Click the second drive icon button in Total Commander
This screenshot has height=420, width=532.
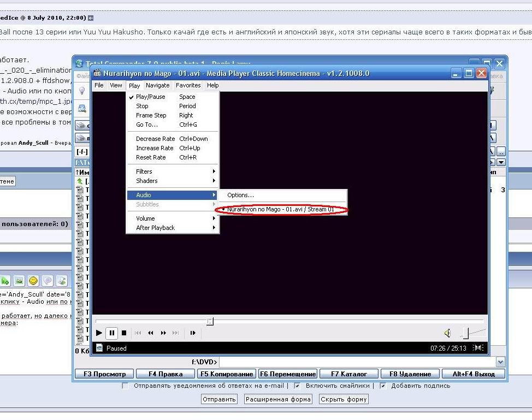(x=82, y=138)
